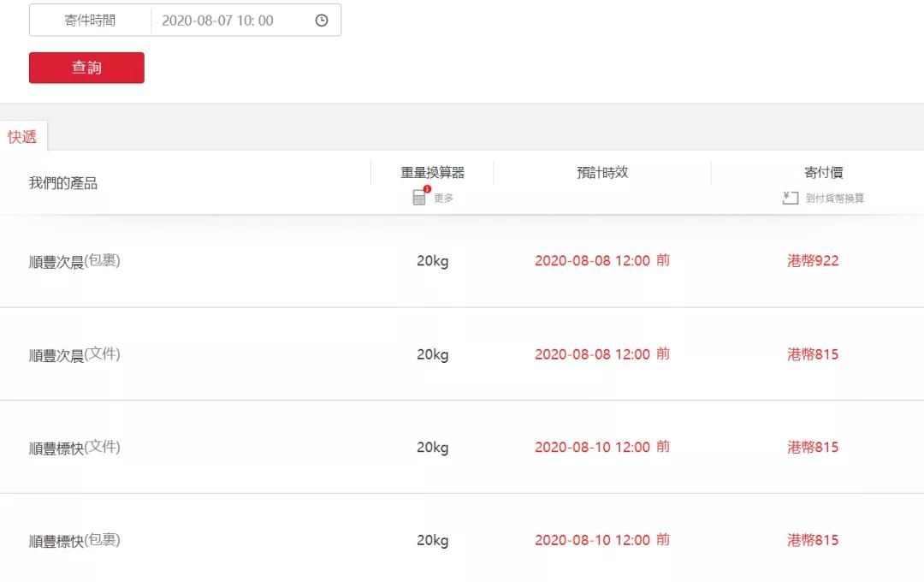Viewport: 924px width, 582px height.
Task: Click the 港幣815 price for 順豐次晨(文件)
Action: pos(813,354)
